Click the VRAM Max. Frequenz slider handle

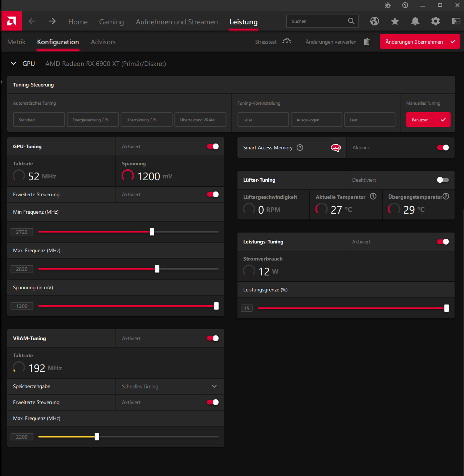point(97,437)
